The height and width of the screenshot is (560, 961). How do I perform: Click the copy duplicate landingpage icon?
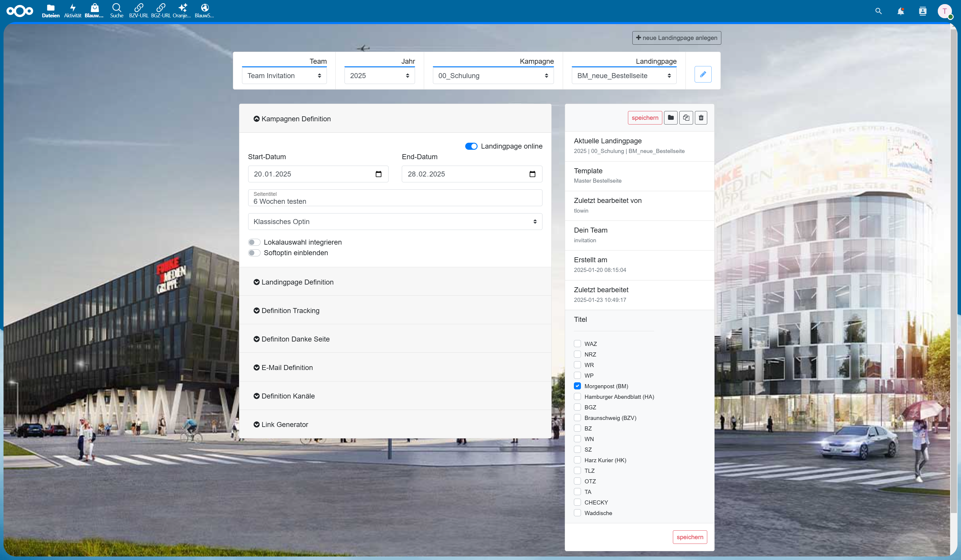pyautogui.click(x=686, y=118)
